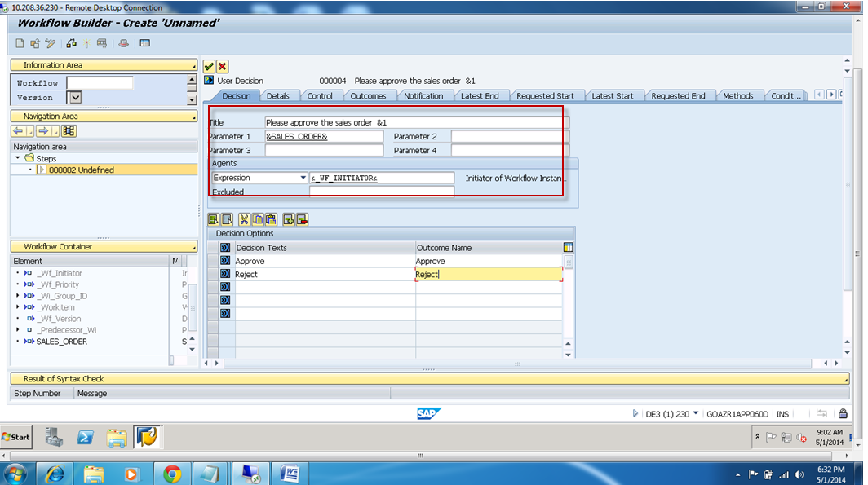Click the Syntax Check pencil icon
This screenshot has height=485, width=868.
click(x=50, y=43)
